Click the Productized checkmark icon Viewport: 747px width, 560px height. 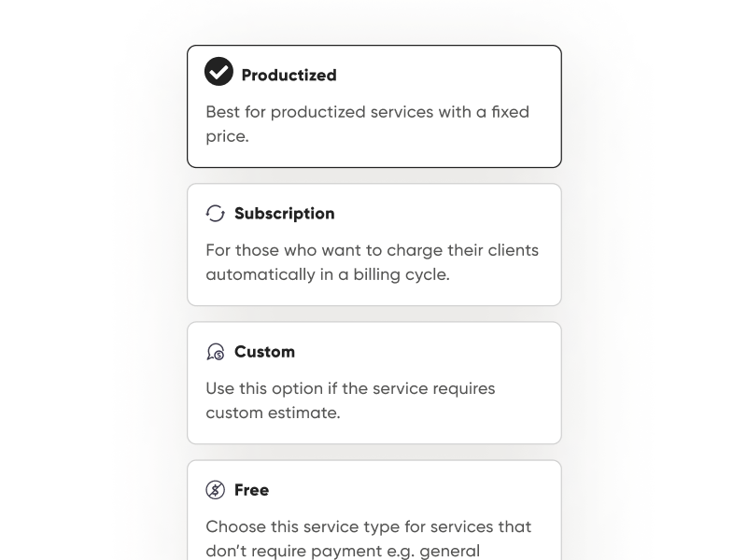coord(218,72)
